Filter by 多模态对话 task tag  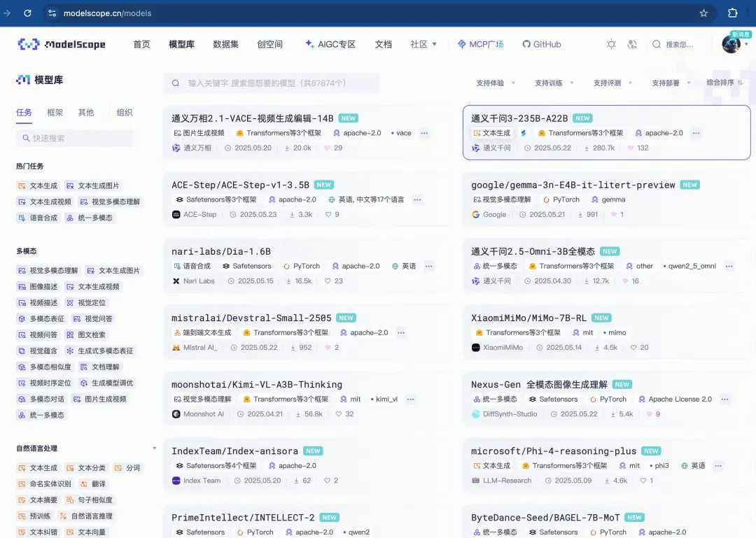coord(41,399)
